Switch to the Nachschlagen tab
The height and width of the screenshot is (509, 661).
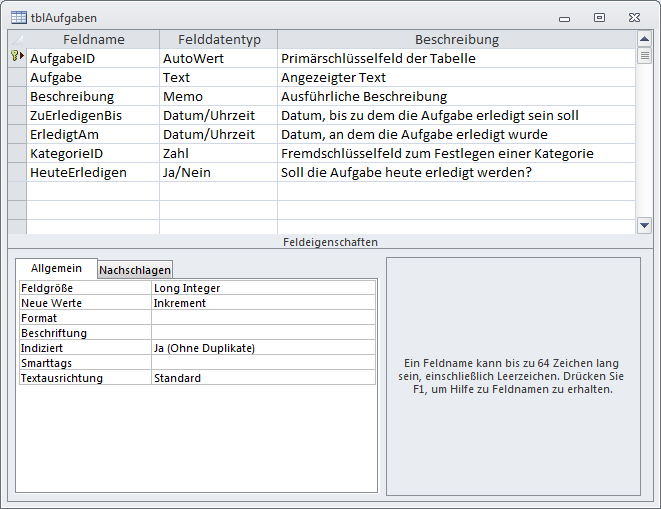pyautogui.click(x=135, y=270)
